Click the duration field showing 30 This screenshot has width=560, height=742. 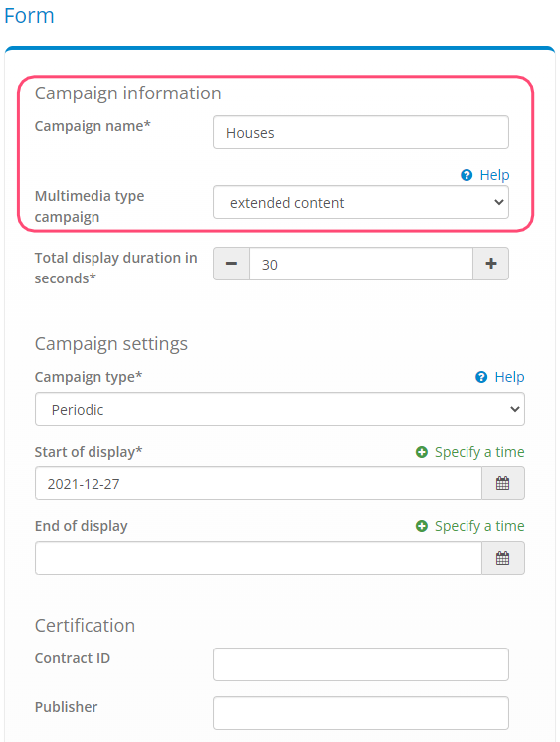361,264
